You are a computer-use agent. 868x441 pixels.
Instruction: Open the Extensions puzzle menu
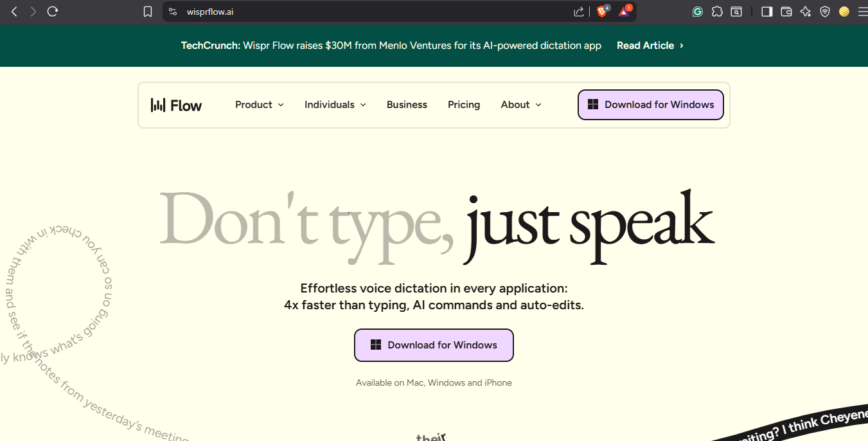[x=717, y=12]
